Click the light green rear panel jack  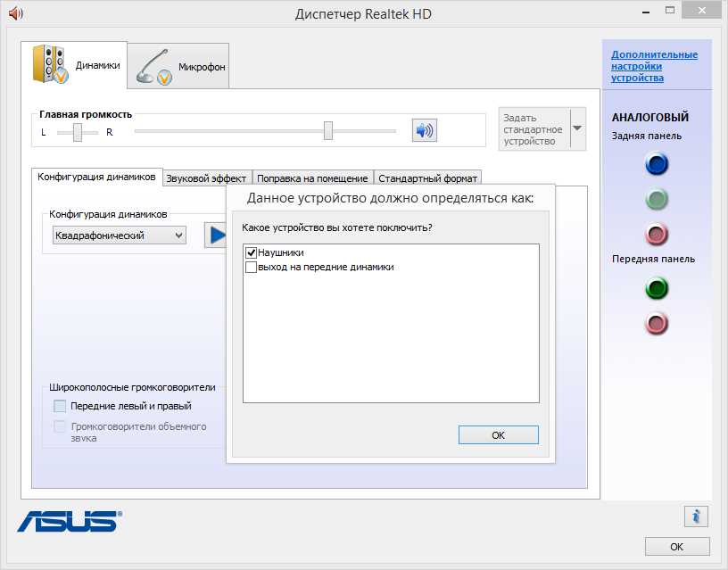pos(657,200)
